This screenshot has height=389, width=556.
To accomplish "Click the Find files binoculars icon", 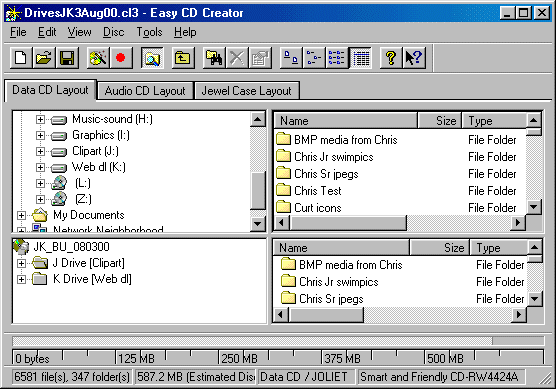I will pos(214,58).
